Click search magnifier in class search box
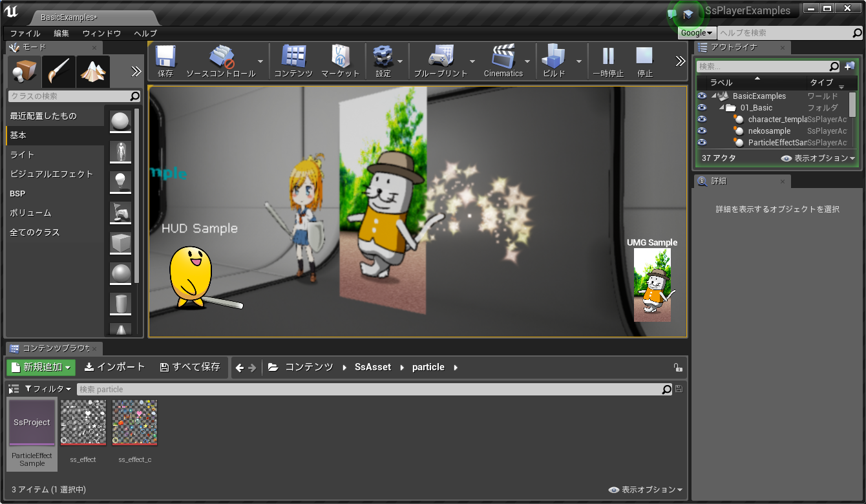866x504 pixels. click(x=134, y=96)
